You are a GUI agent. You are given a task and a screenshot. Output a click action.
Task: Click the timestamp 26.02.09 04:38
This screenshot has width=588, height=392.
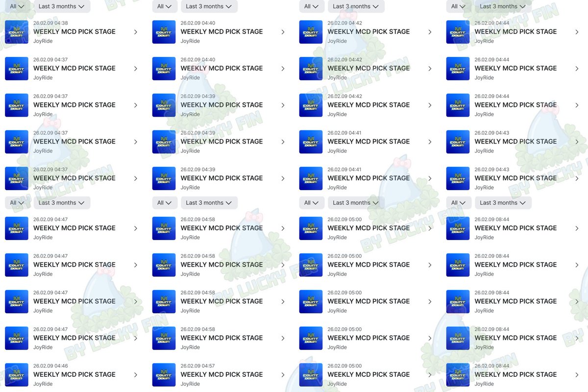tap(50, 23)
